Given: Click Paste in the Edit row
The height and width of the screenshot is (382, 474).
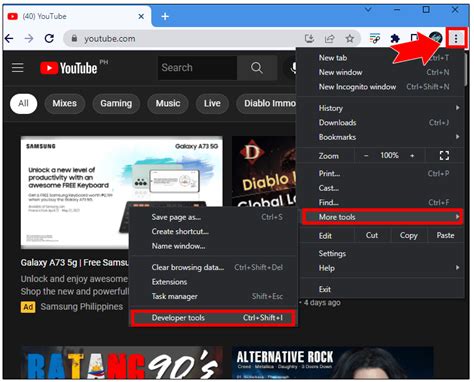Looking at the screenshot, I should tap(445, 235).
